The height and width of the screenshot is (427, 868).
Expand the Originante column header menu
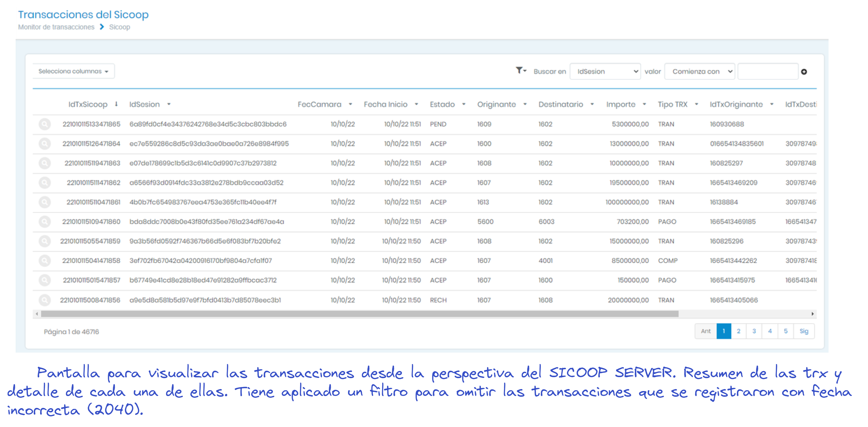click(525, 104)
